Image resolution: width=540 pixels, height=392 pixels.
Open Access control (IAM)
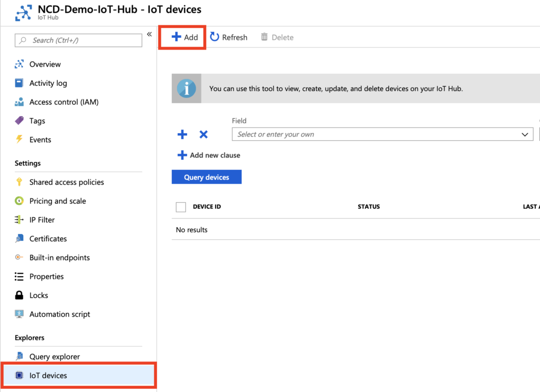point(64,102)
